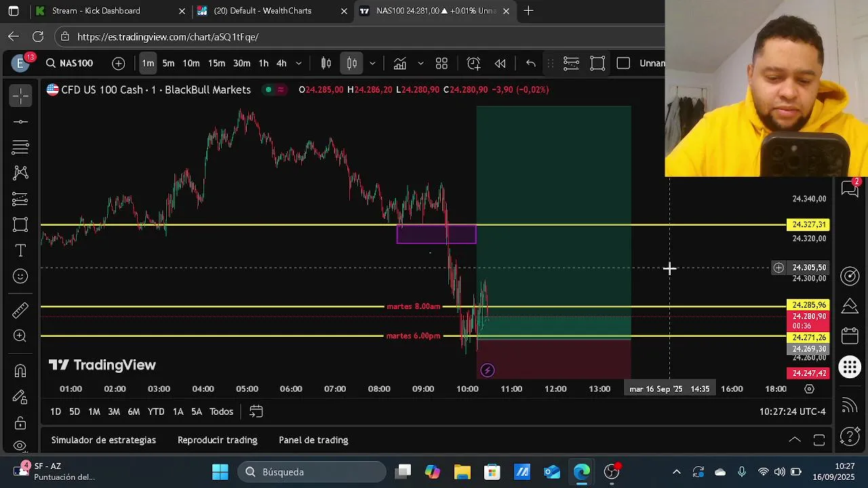The image size is (868, 488).
Task: Select the geometric shapes tool
Action: click(20, 224)
